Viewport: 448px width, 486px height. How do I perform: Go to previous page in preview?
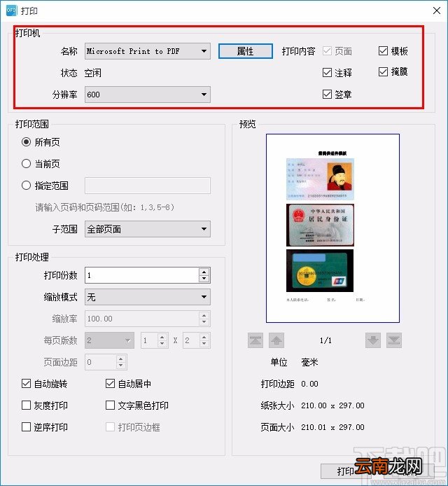276,340
